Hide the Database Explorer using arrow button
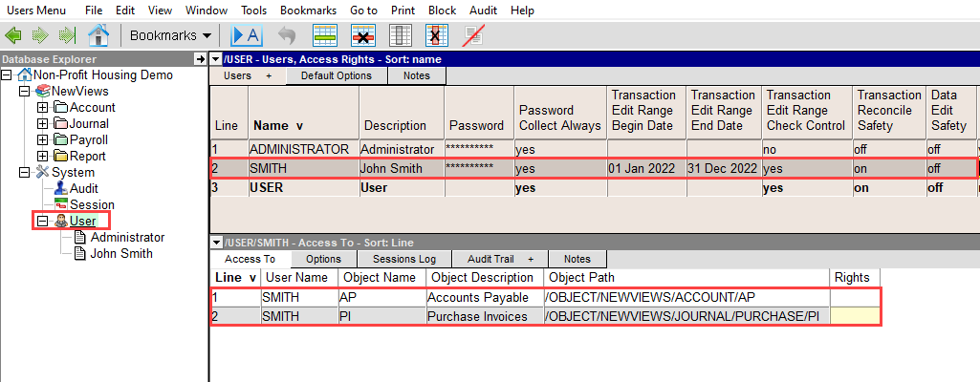 (200, 59)
